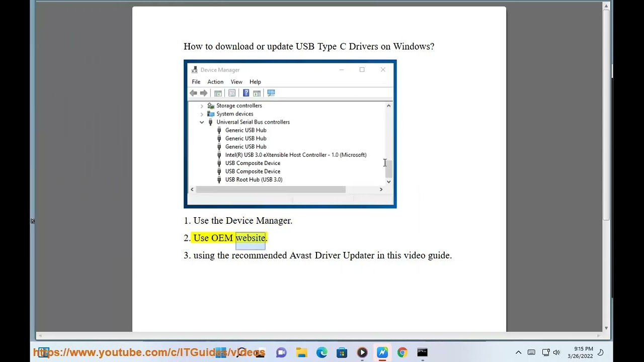The width and height of the screenshot is (644, 362).
Task: Click the Forward arrow in Device Manager toolbar
Action: (x=204, y=93)
